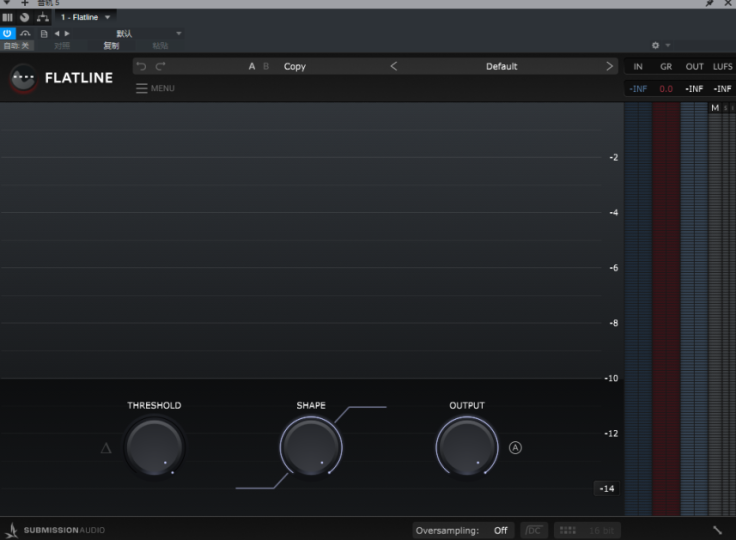Viewport: 736px width, 540px height.
Task: Click the resize handle icon at bottom right
Action: coord(717,530)
